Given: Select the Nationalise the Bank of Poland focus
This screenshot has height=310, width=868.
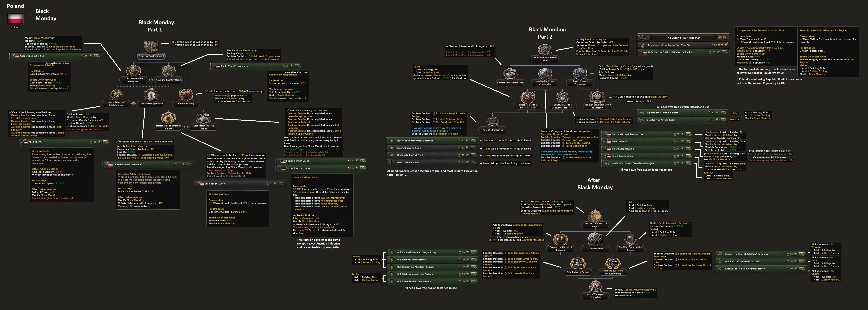Looking at the screenshot, I should (168, 118).
